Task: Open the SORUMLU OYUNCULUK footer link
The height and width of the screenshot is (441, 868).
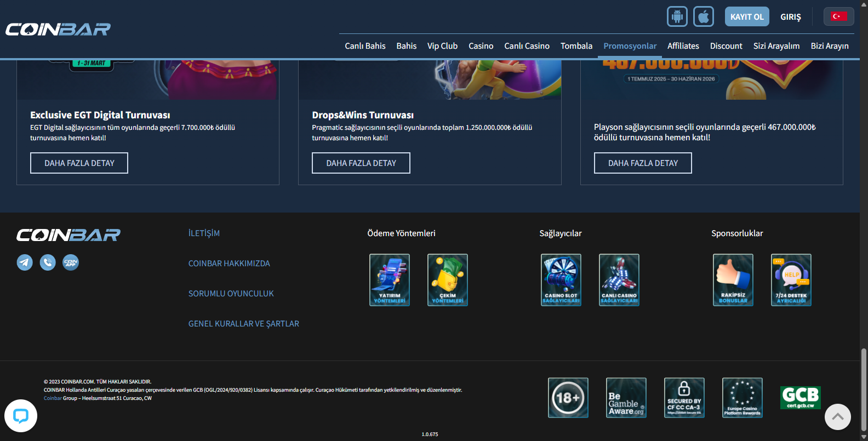Action: (231, 294)
